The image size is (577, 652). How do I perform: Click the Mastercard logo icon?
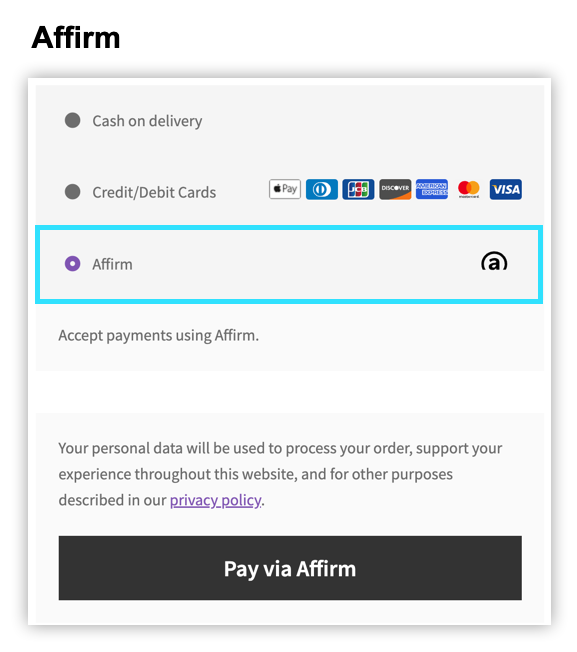click(x=469, y=189)
